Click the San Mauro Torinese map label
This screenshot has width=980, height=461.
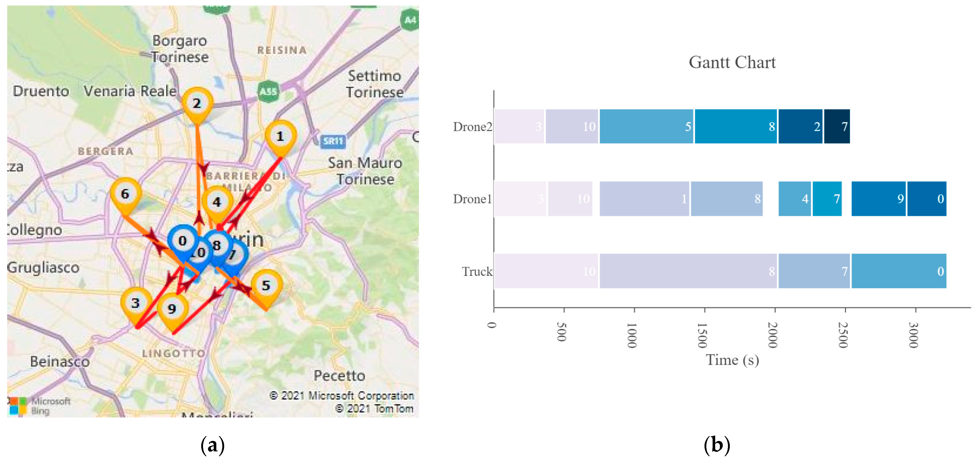(365, 171)
